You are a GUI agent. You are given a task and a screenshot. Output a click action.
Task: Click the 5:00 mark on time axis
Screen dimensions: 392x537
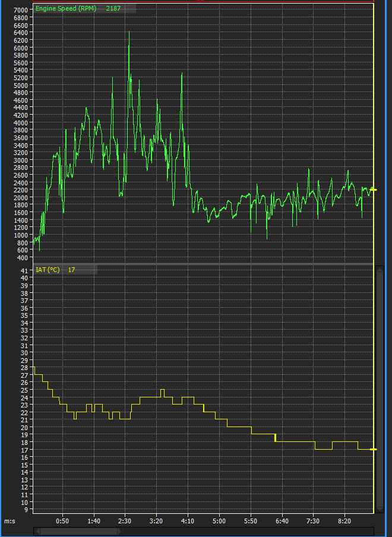point(219,521)
